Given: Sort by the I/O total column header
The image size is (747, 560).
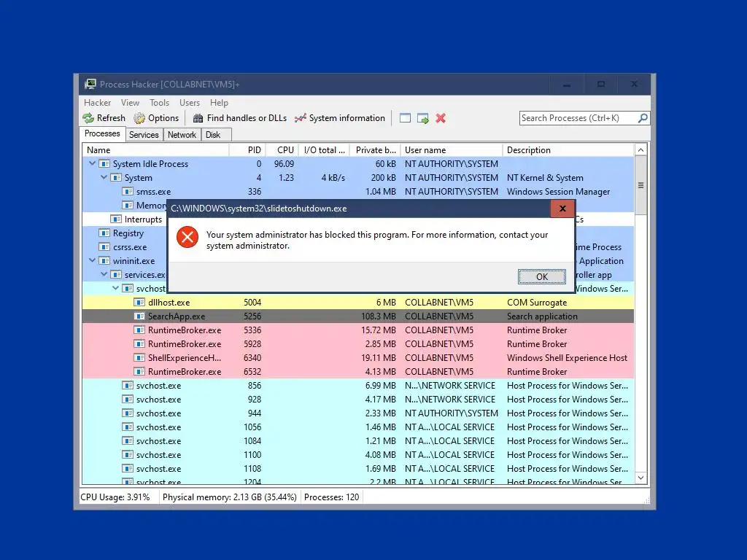Looking at the screenshot, I should (325, 150).
